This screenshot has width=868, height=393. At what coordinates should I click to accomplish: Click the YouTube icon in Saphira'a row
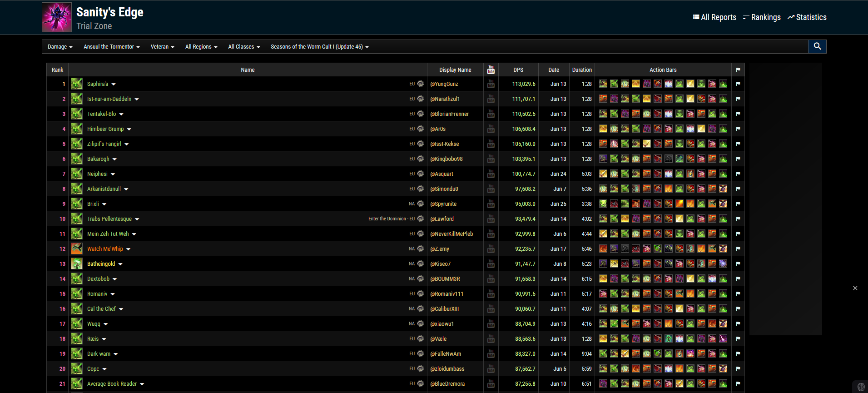click(x=491, y=84)
